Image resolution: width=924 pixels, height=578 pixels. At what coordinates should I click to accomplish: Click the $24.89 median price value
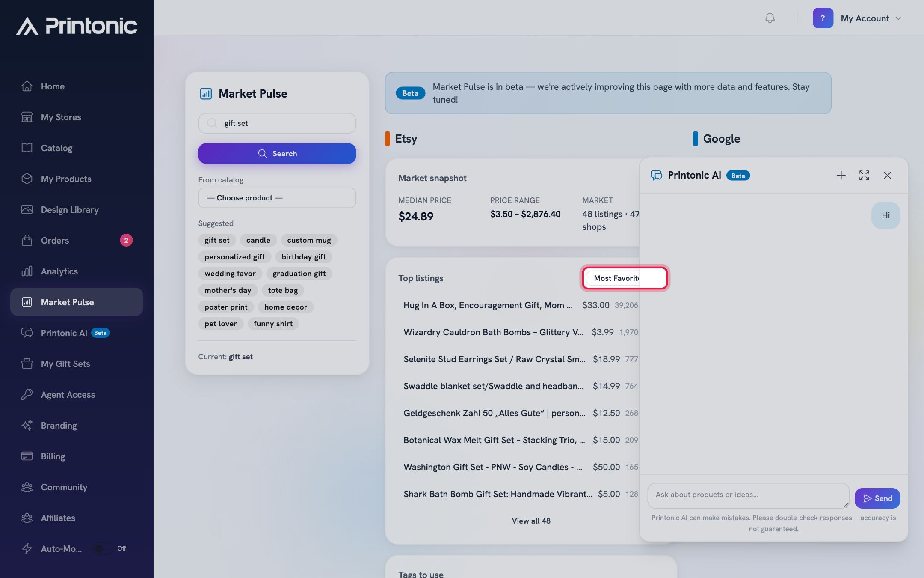click(x=416, y=217)
